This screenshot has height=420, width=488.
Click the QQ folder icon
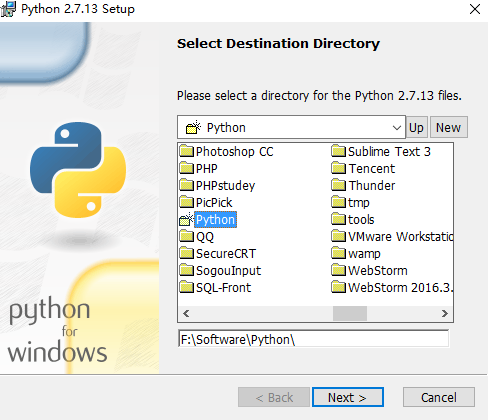186,236
